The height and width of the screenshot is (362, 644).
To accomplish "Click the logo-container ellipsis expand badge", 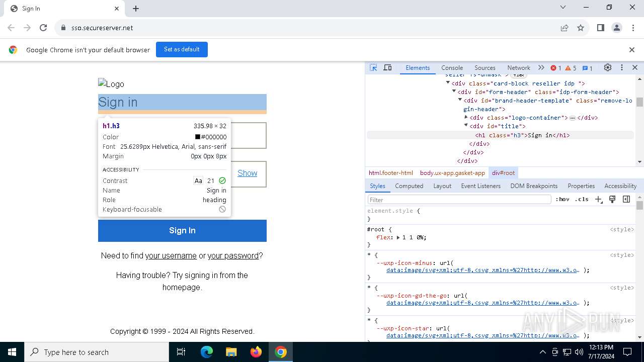I will [573, 118].
